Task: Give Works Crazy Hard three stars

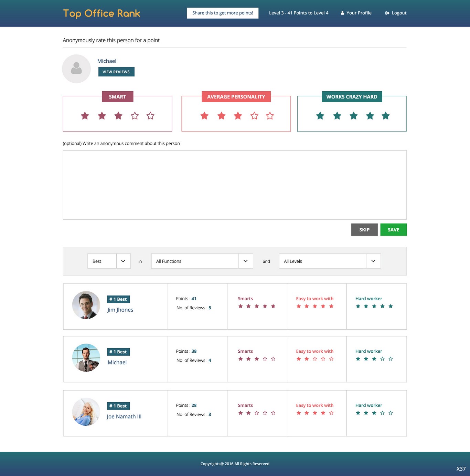Action: pos(354,116)
